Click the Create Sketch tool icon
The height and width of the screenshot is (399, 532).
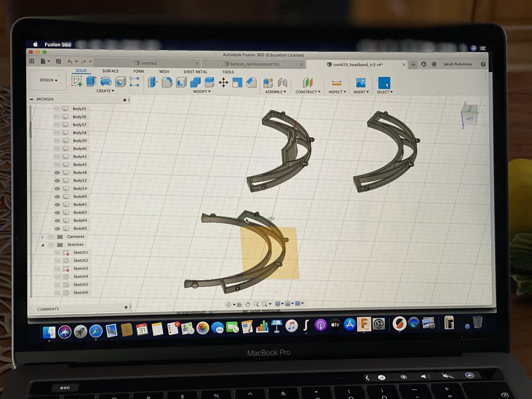point(77,81)
